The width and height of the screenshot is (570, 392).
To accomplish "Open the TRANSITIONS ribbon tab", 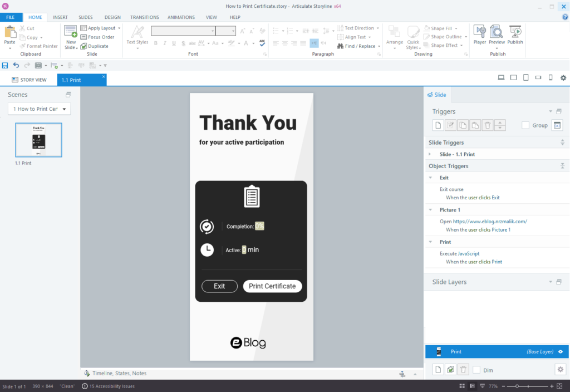I will [145, 17].
